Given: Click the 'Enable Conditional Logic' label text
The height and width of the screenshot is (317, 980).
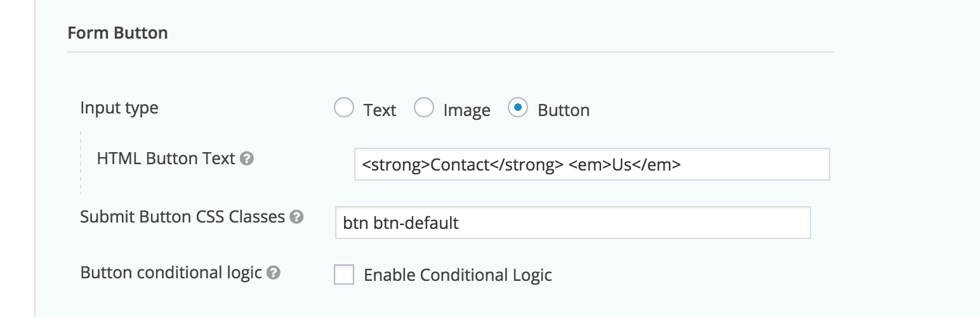Looking at the screenshot, I should [458, 275].
